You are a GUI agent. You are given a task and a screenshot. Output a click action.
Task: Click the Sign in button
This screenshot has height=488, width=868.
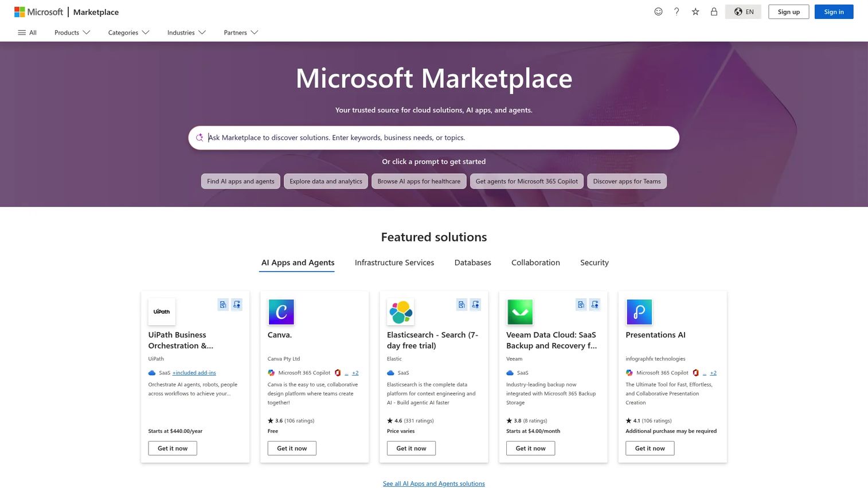click(x=834, y=12)
